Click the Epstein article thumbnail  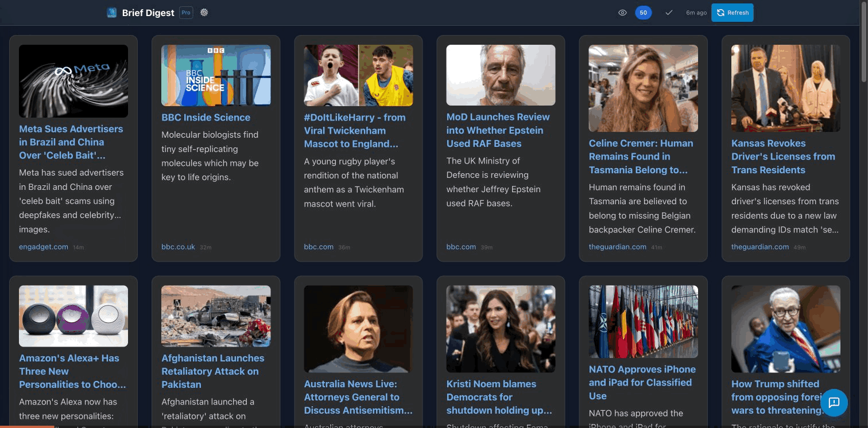tap(501, 75)
